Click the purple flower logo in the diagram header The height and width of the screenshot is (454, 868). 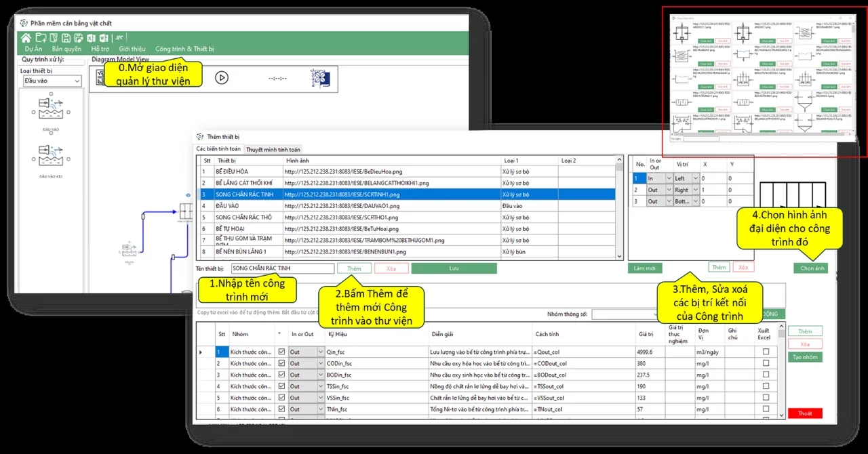tap(320, 78)
